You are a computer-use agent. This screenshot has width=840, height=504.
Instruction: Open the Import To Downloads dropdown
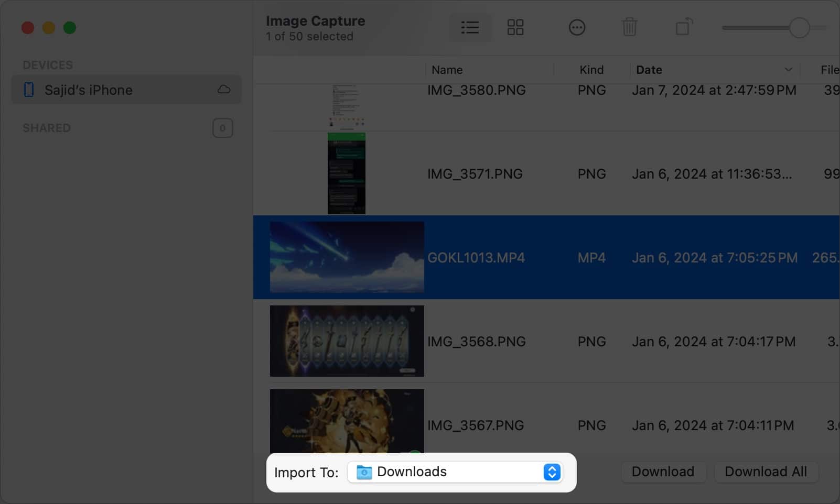coord(455,472)
